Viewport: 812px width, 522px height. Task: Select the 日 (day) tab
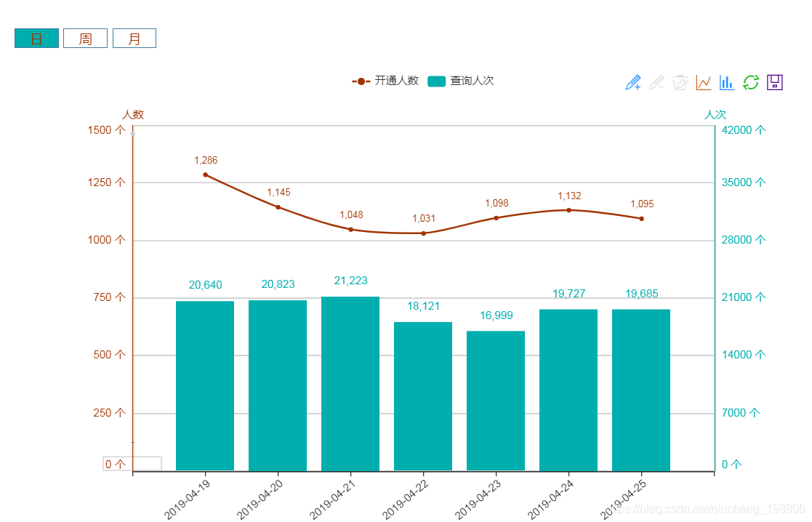pyautogui.click(x=36, y=39)
